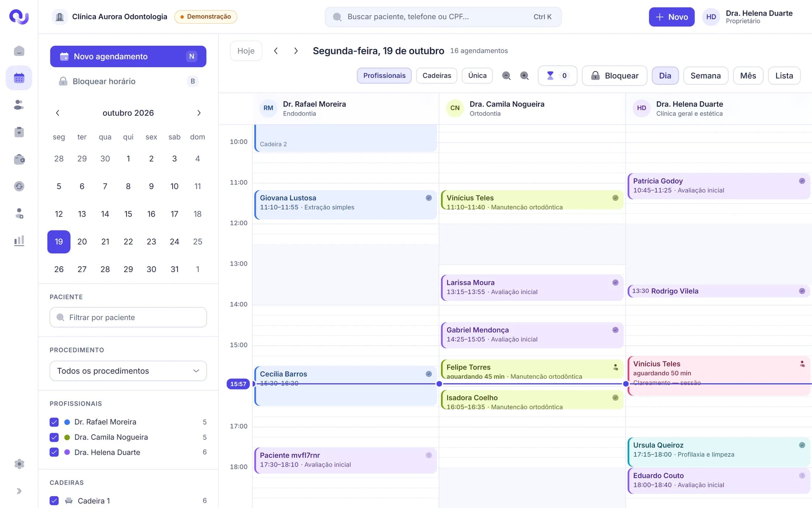Open the reports bar chart sidebar icon

[19, 241]
